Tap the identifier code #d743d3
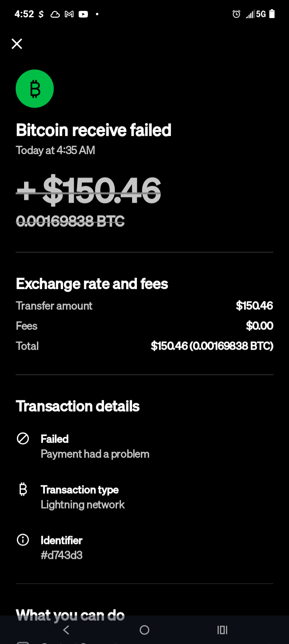 (x=62, y=555)
